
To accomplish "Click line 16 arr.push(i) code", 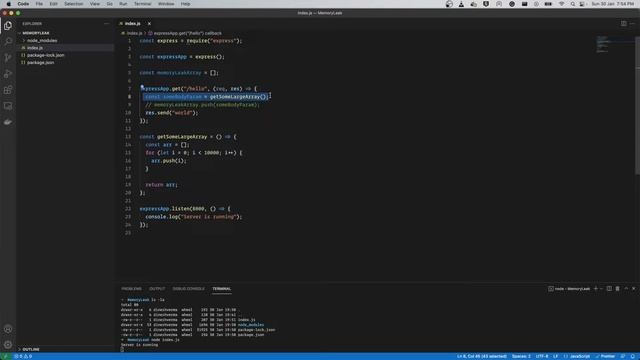I will 169,161.
